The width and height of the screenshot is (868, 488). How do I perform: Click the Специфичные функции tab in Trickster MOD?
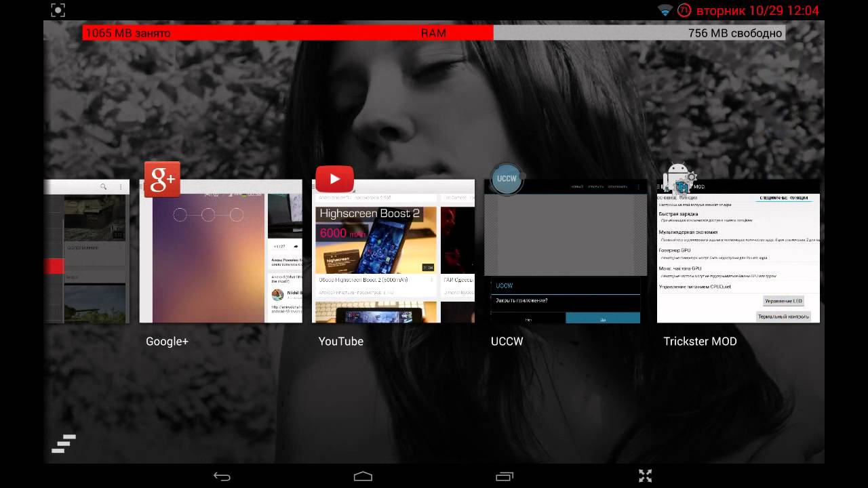pos(783,198)
